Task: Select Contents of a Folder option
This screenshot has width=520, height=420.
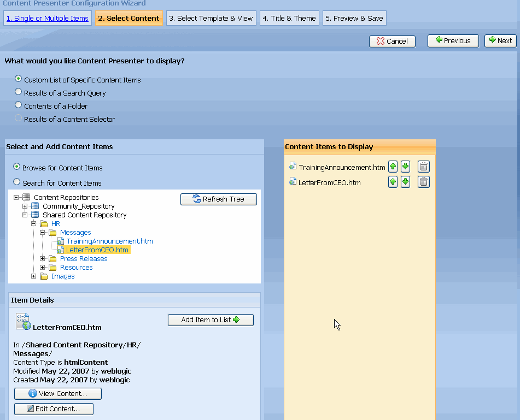Action: coord(18,105)
